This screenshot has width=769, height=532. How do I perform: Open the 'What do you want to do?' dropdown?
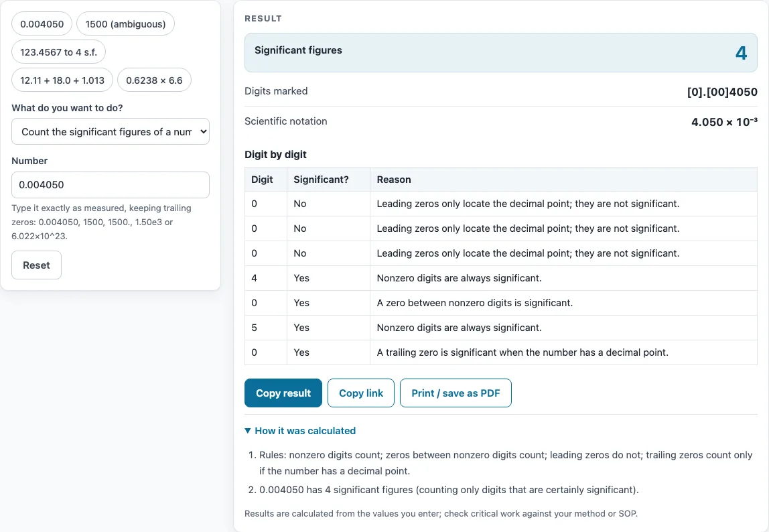(111, 131)
